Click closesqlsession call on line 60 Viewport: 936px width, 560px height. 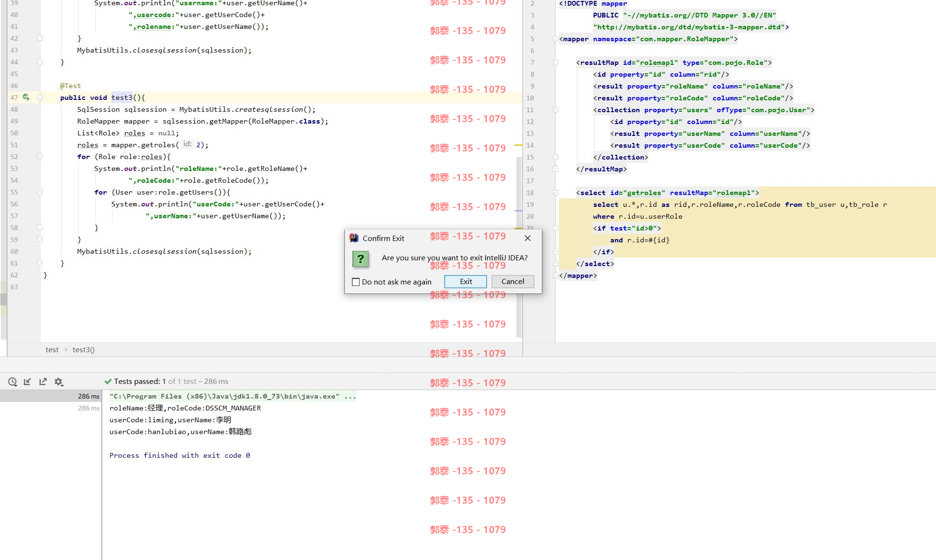click(x=164, y=251)
